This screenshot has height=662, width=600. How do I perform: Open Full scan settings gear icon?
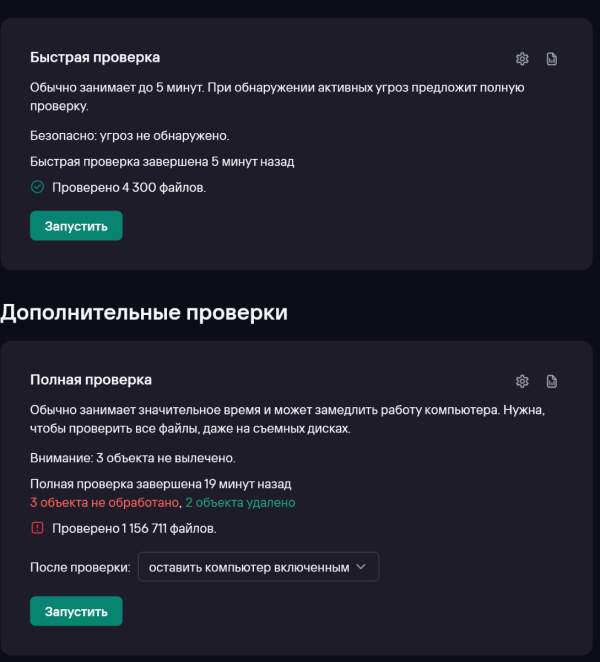click(522, 381)
